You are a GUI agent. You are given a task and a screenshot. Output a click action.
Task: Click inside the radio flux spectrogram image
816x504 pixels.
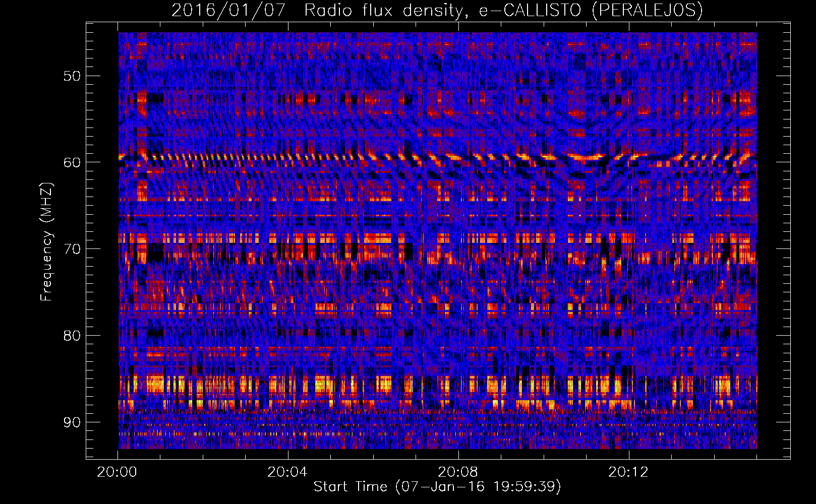[438, 240]
